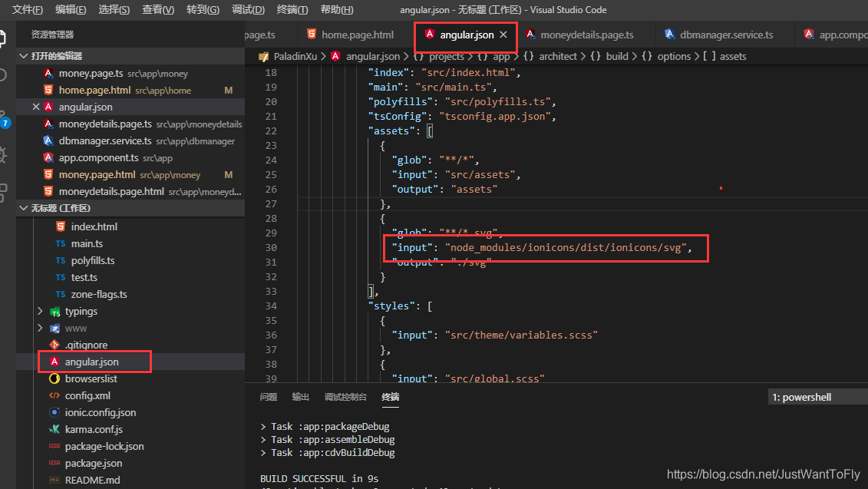Open 选择(S) menu
Screen dimensions: 868x489
[x=114, y=10]
